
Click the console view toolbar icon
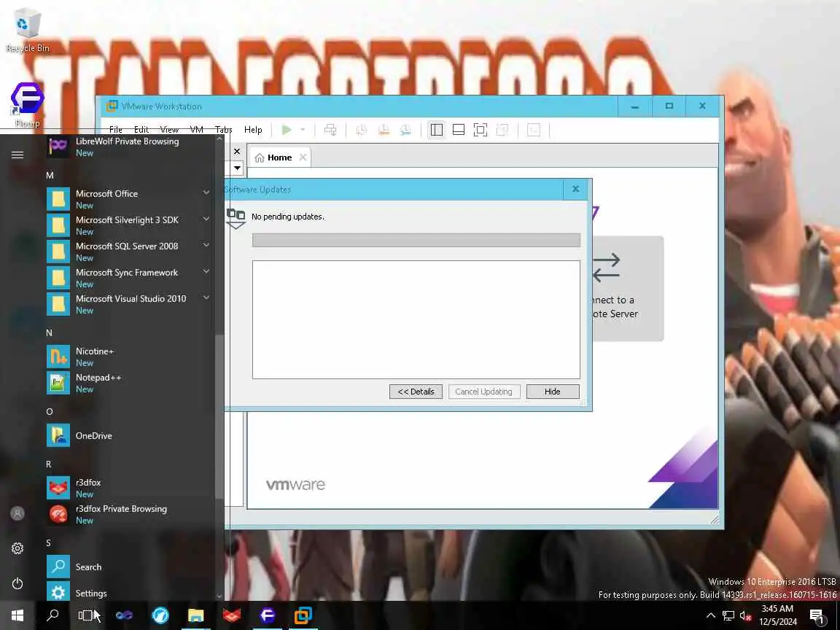point(534,130)
